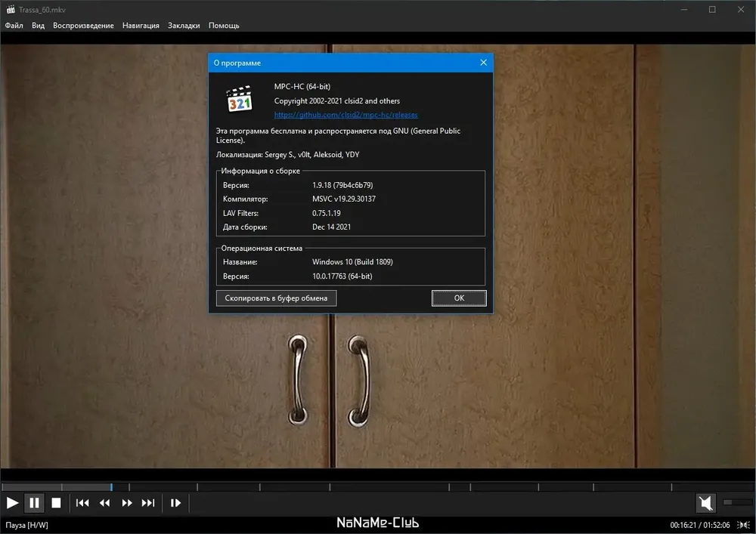Open the Файл menu
756x534 pixels.
coord(14,26)
